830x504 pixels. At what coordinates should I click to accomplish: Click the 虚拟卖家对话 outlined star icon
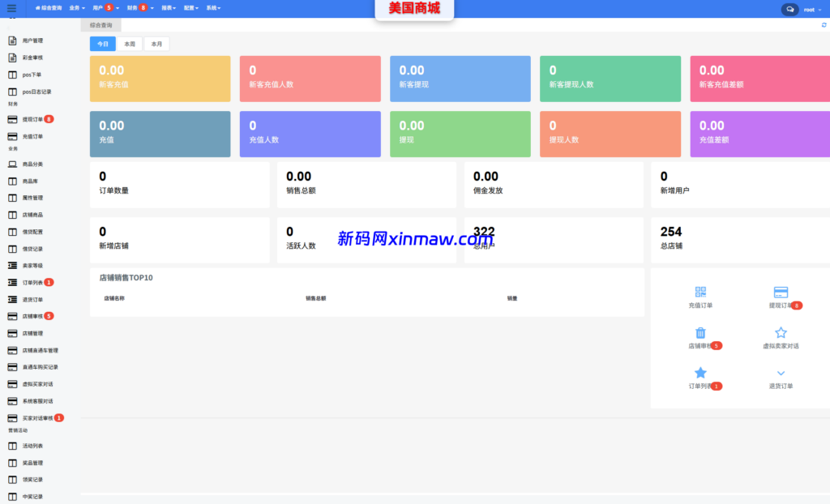point(781,332)
